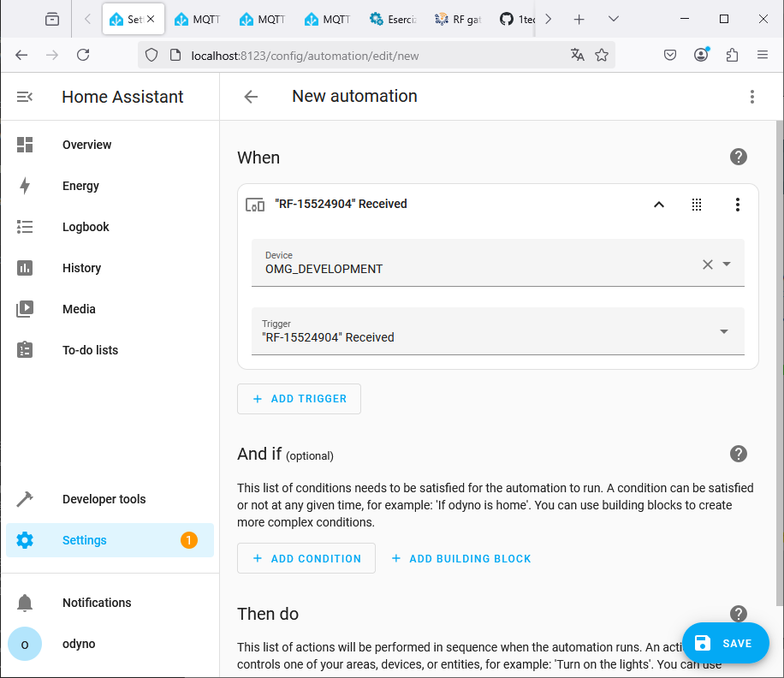Save the new automation

click(725, 643)
